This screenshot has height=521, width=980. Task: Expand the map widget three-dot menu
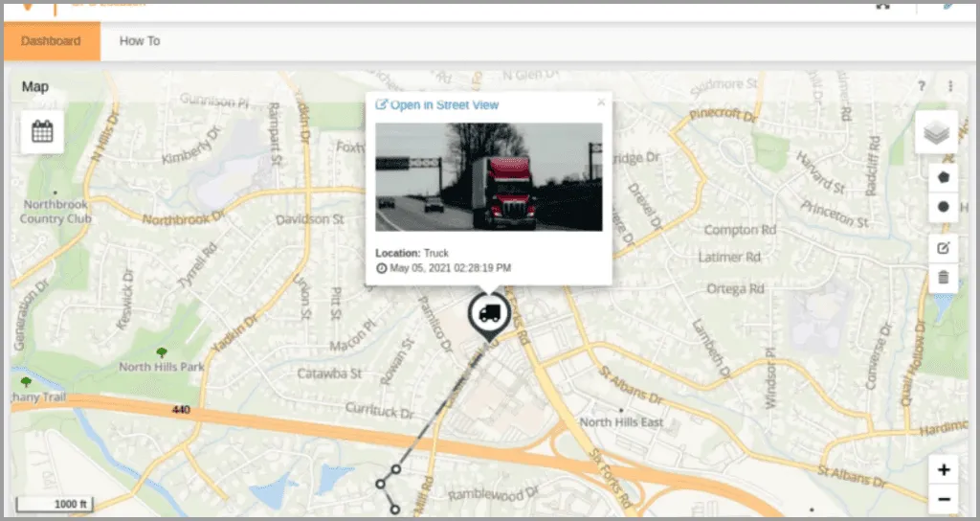tap(950, 86)
